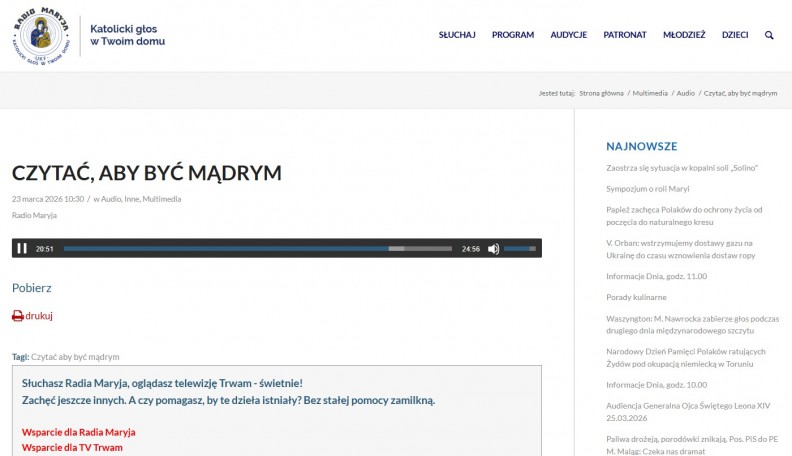Click the current page breadcrumb Czytać, aby być mądrym
Viewport: 792px width, 456px height.
click(740, 93)
